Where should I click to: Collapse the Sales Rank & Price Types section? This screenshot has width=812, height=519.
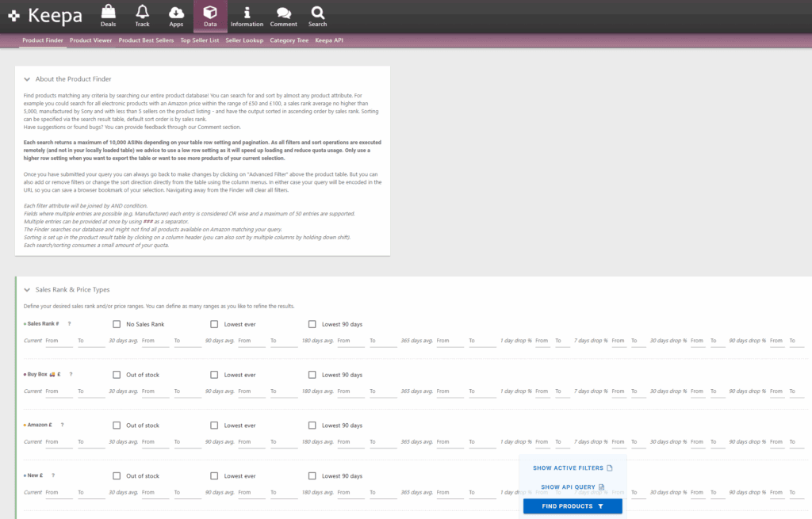(27, 290)
